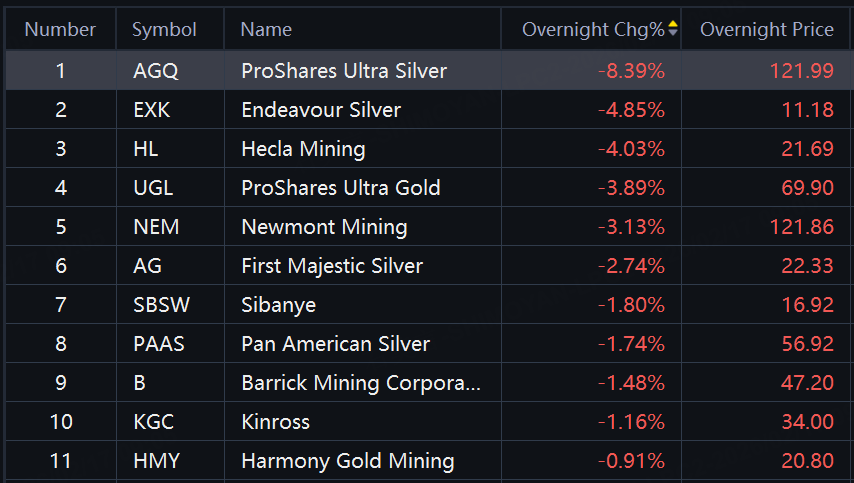This screenshot has height=483, width=854.
Task: Select Hecla Mining stock name
Action: tap(303, 149)
